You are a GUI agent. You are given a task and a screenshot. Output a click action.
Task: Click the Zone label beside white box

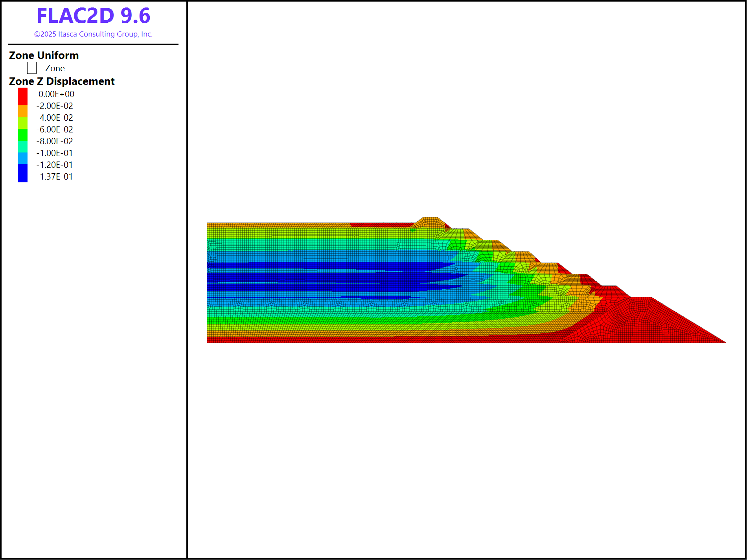click(x=55, y=68)
